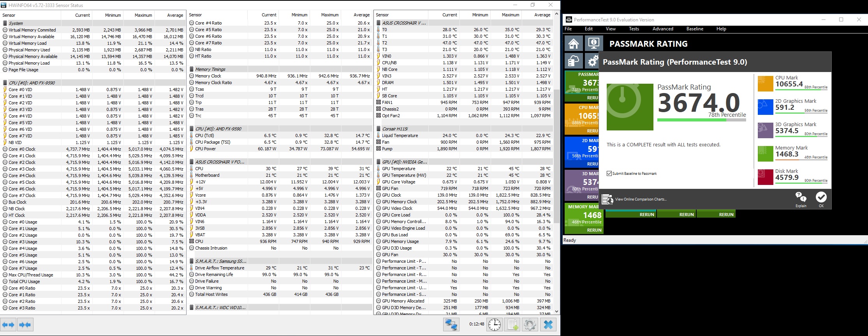The height and width of the screenshot is (336, 868).
Task: Select the Chassis Intrusion sensor row
Action: click(280, 248)
